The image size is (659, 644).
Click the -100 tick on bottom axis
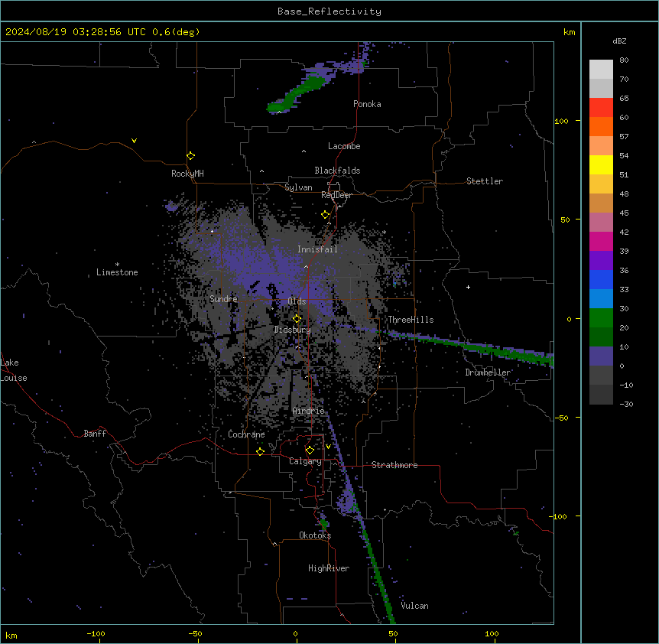tap(96, 633)
